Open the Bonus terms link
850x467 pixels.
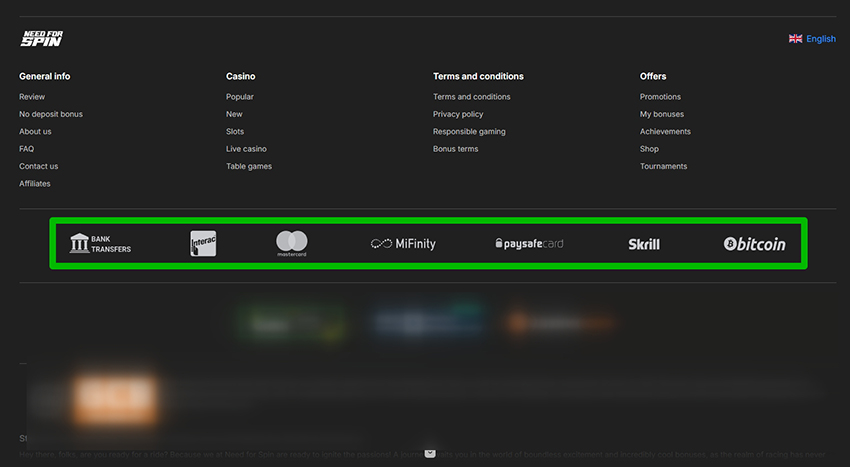(x=455, y=149)
